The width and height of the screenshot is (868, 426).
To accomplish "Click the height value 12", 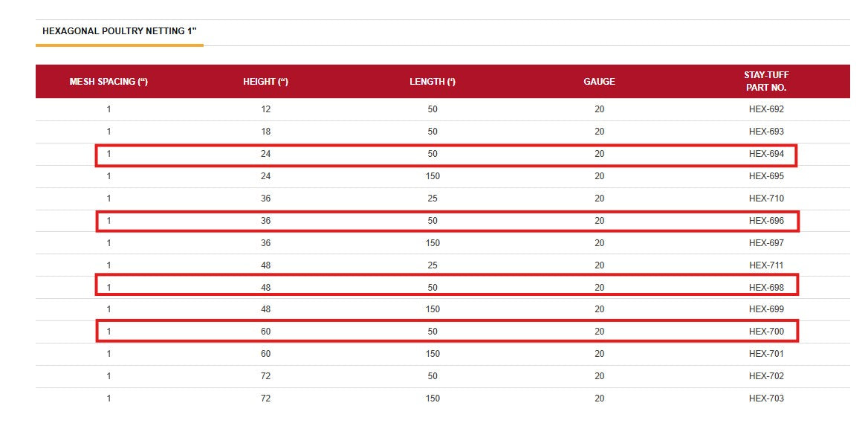I will click(265, 109).
